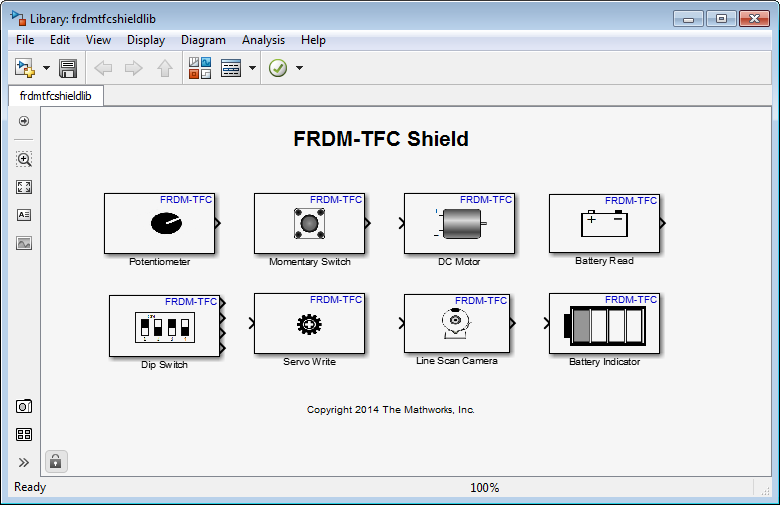This screenshot has width=780, height=505.
Task: Open the dropdown arrow beside the Model Explorer icon
Action: pyautogui.click(x=252, y=68)
